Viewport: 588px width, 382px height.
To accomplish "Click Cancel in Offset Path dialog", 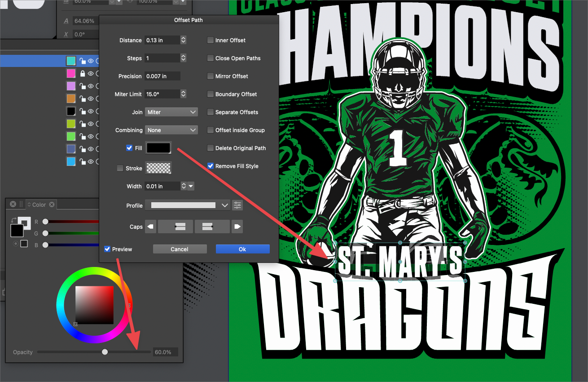I will point(180,249).
